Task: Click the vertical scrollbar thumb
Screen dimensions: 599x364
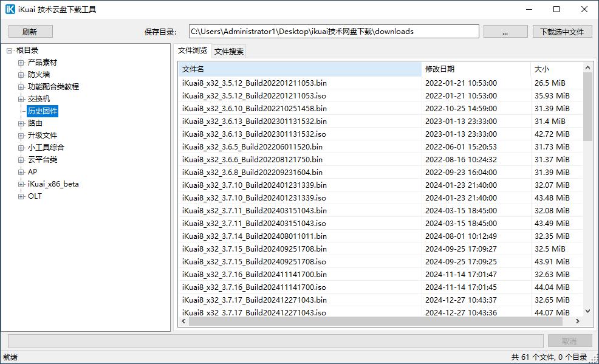Action: pos(587,107)
